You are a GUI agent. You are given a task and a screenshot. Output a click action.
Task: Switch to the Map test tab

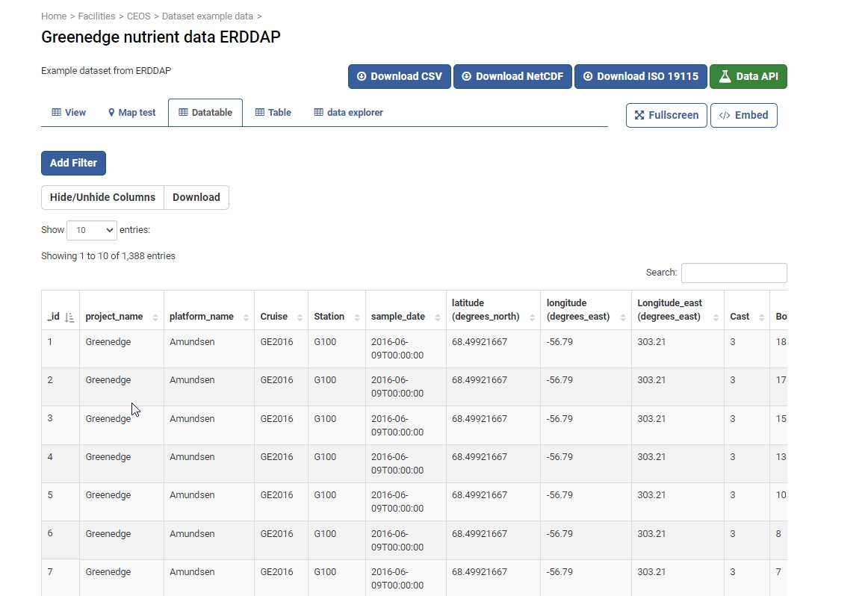pyautogui.click(x=131, y=113)
